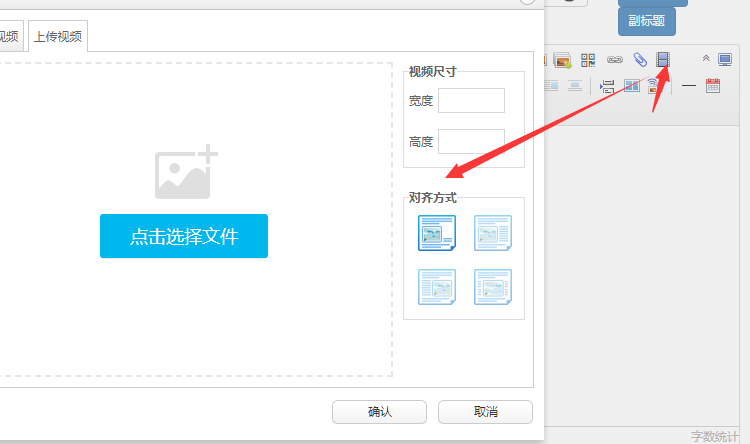
Task: Click the QR code icon in toolbar
Action: 588,60
